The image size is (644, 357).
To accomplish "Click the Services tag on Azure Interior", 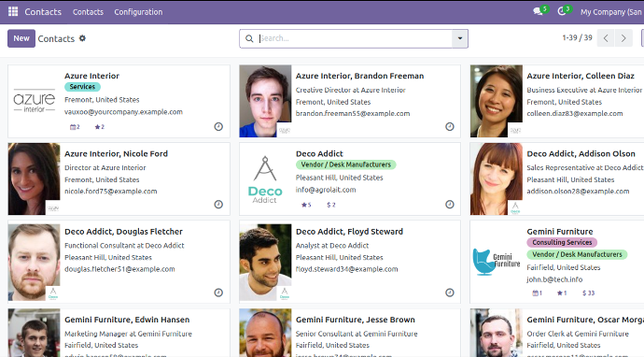I will click(82, 86).
